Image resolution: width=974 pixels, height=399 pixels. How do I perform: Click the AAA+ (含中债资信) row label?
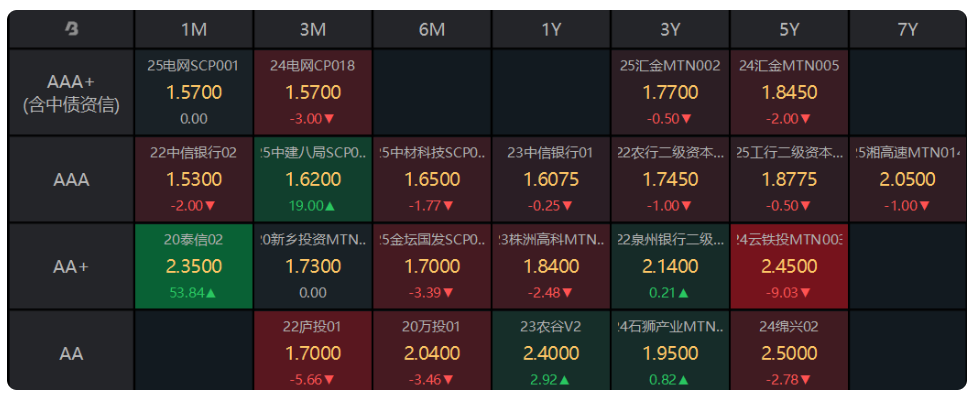tap(71, 93)
